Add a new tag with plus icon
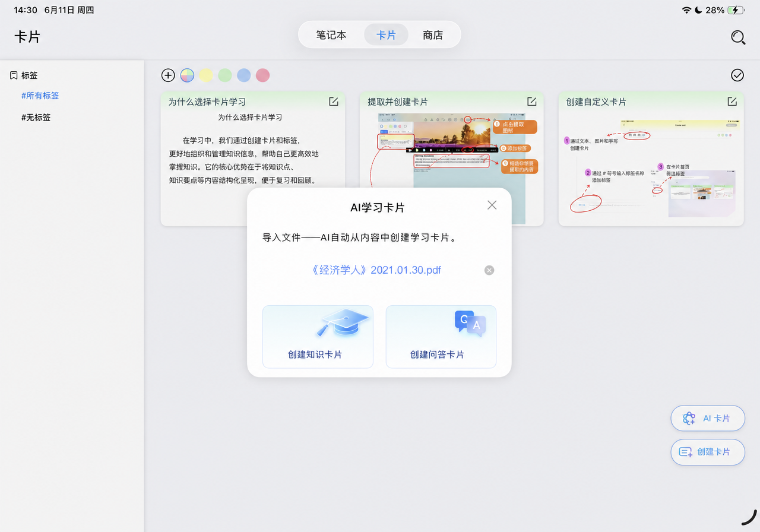The height and width of the screenshot is (532, 760). 168,75
